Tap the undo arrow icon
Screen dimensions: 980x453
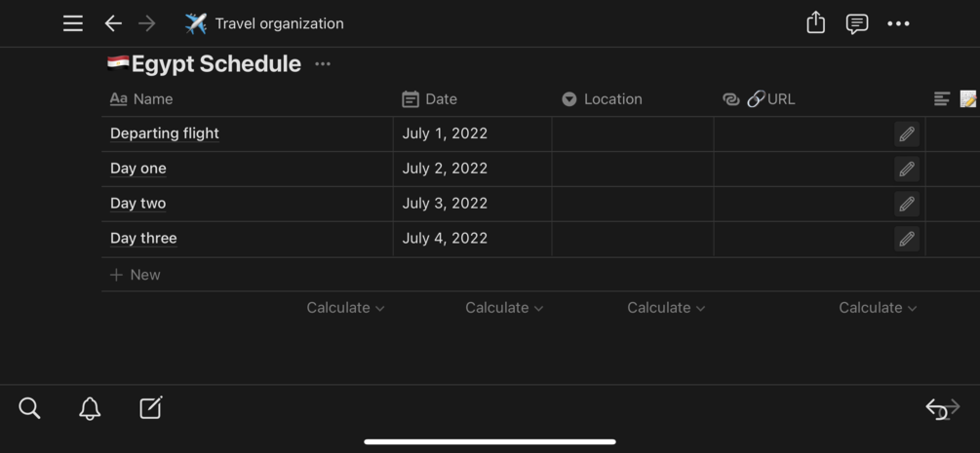pos(936,408)
